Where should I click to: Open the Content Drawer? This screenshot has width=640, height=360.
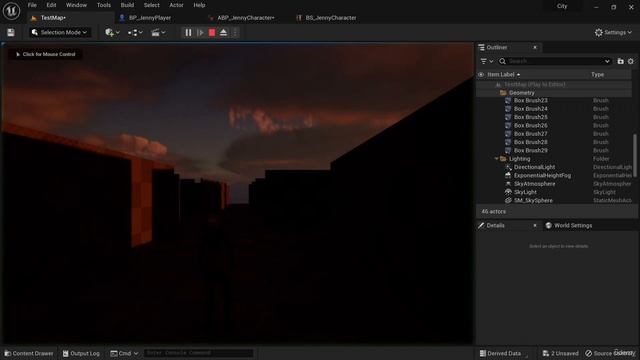coord(29,353)
